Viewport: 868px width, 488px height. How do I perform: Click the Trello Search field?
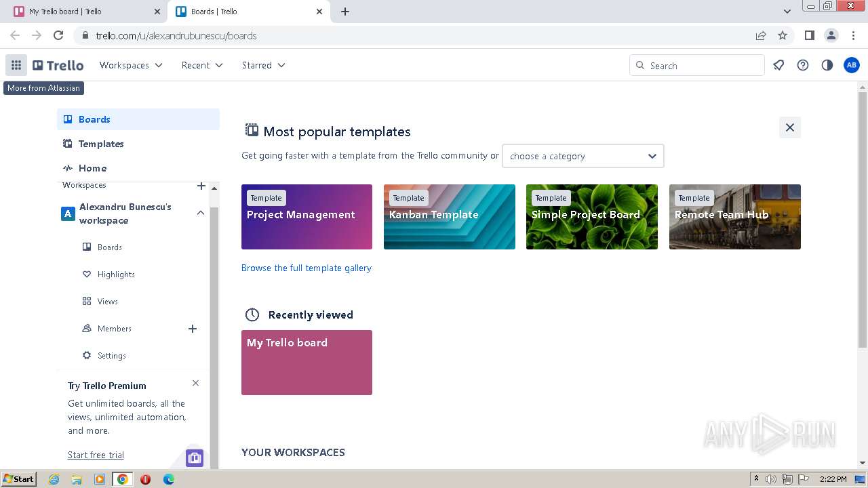point(697,65)
